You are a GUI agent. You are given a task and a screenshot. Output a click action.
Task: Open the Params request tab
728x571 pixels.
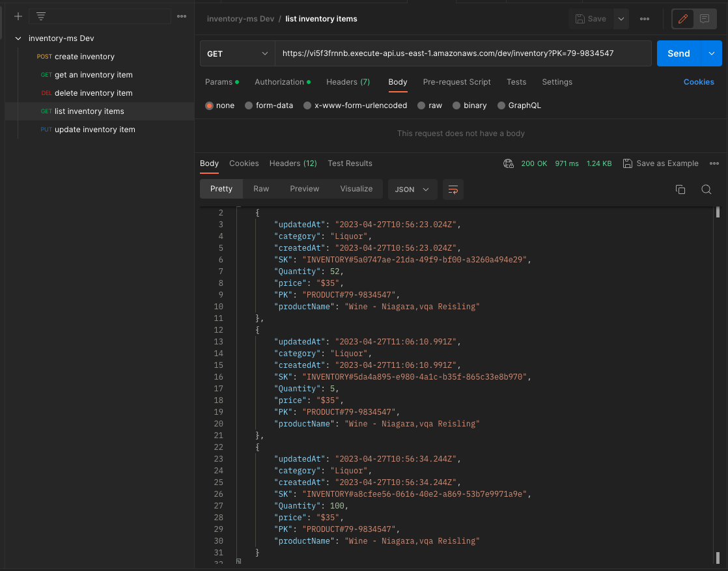(222, 81)
